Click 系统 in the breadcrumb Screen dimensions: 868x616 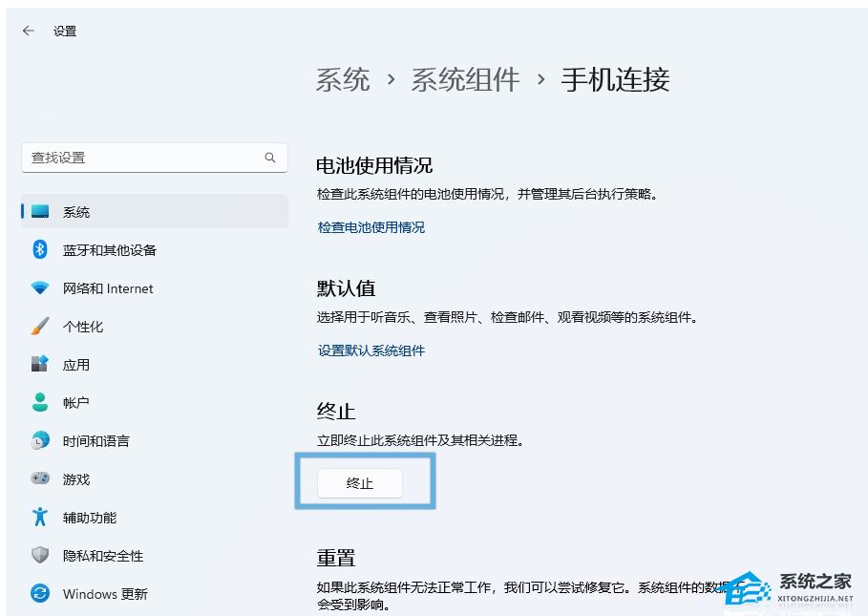tap(343, 79)
